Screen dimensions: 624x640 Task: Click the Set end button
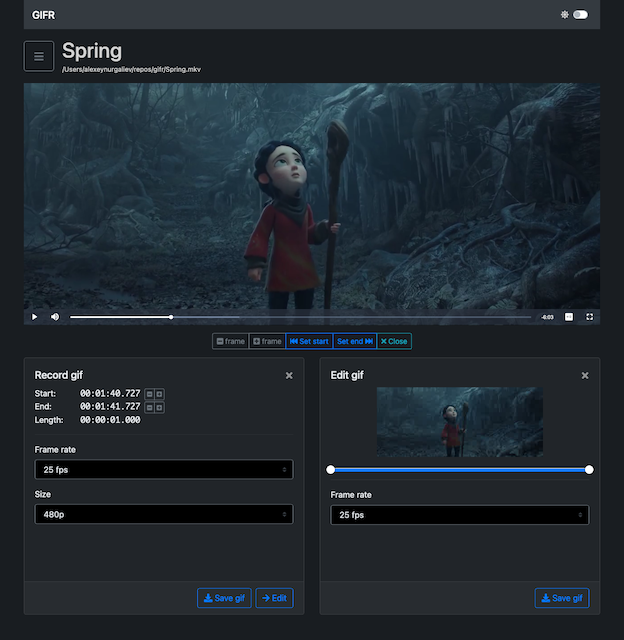click(x=355, y=341)
